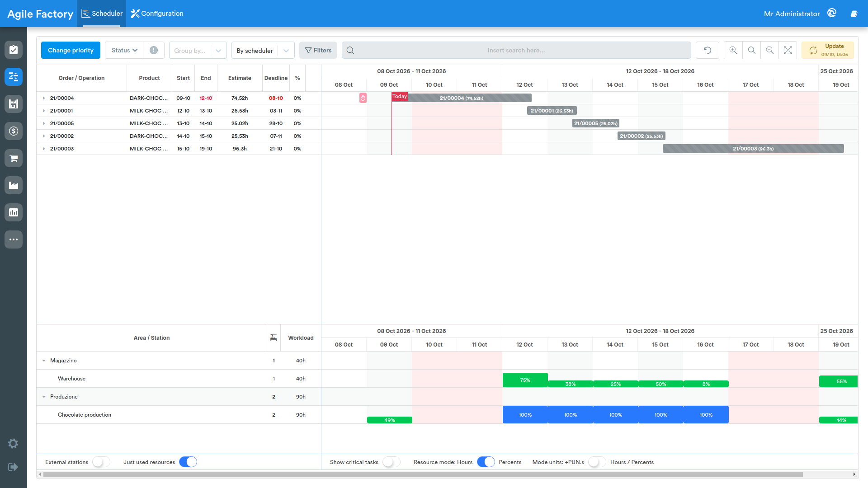Click the Gantt bar for order 21/00003
This screenshot has width=868, height=488.
coord(753,149)
